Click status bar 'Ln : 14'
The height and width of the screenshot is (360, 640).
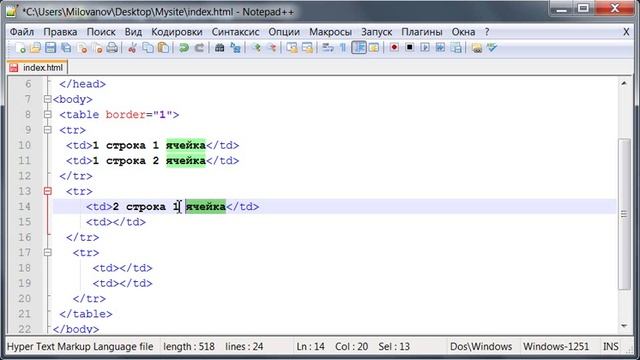(x=311, y=347)
